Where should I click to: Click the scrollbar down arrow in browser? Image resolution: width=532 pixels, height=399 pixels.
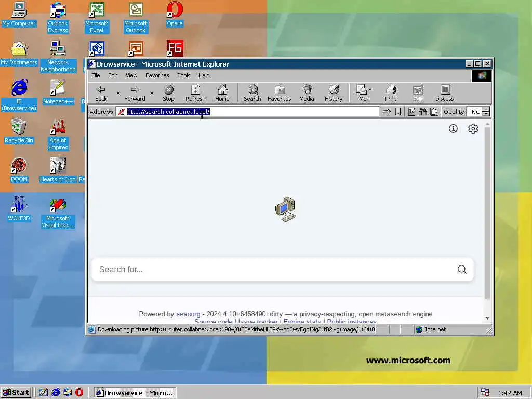point(487,318)
